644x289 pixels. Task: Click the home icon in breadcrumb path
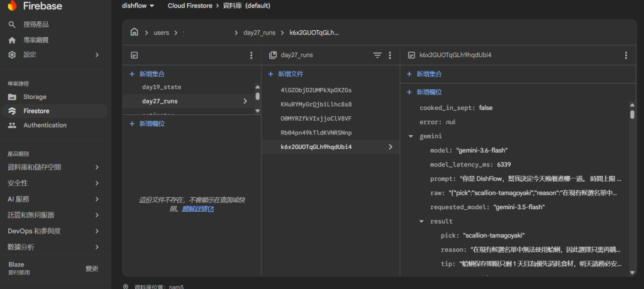[134, 32]
